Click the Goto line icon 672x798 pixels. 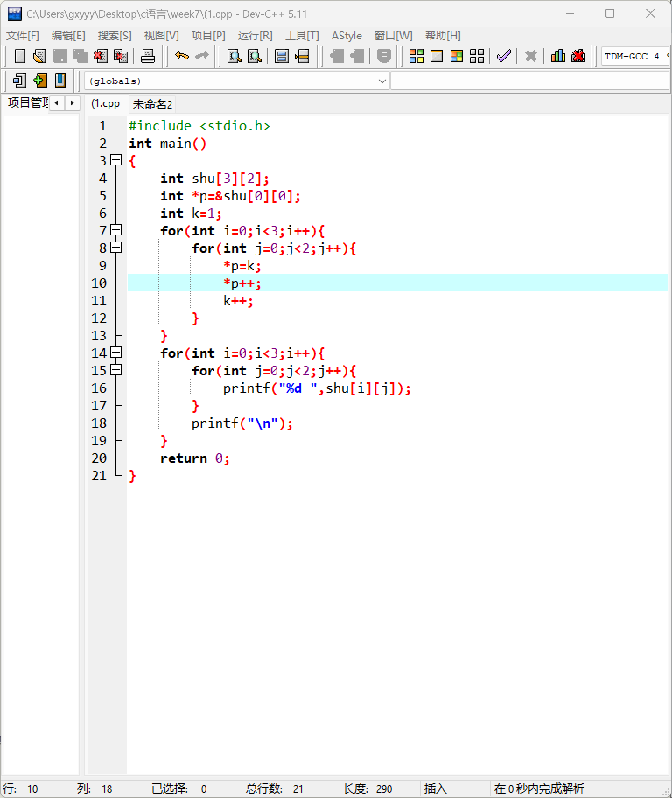(302, 56)
